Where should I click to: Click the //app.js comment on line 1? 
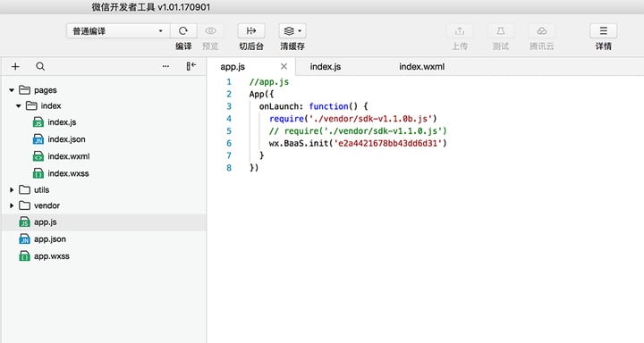click(x=269, y=81)
